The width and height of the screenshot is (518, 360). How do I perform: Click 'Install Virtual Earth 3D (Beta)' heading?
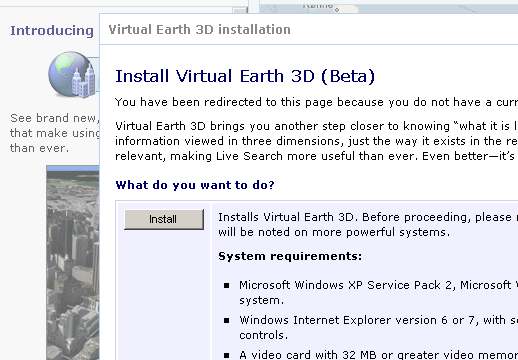(245, 76)
